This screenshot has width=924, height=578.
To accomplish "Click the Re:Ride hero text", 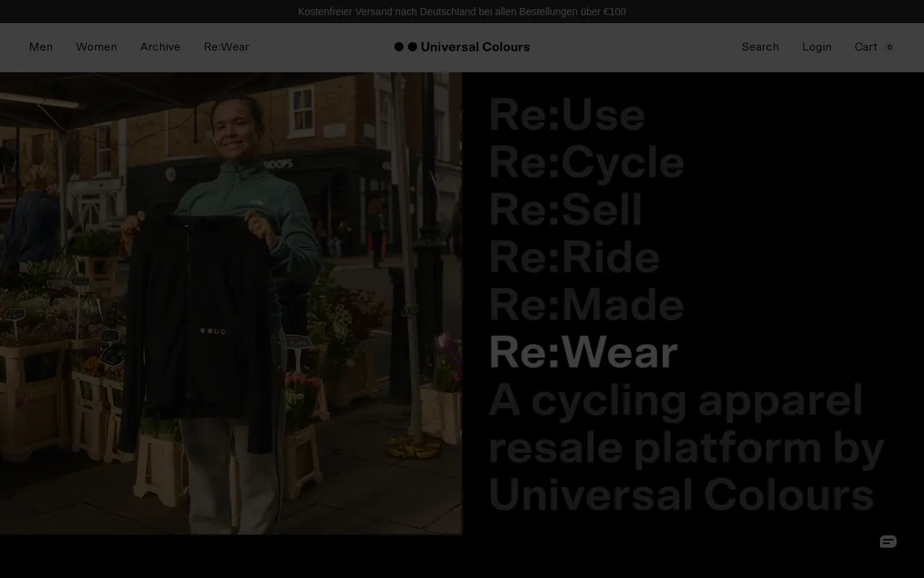I will click(574, 257).
